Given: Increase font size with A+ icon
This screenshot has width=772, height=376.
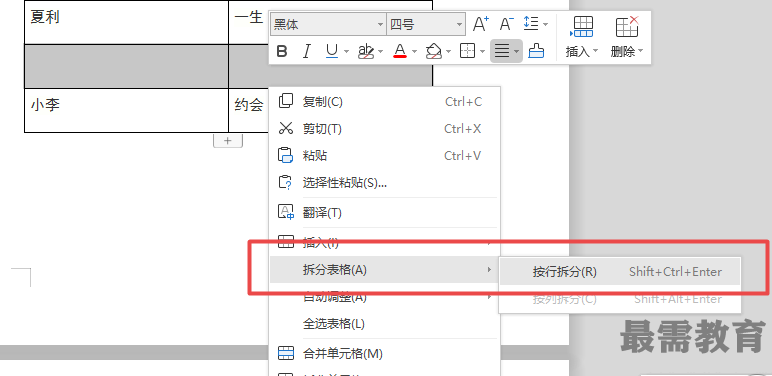Looking at the screenshot, I should tap(481, 24).
